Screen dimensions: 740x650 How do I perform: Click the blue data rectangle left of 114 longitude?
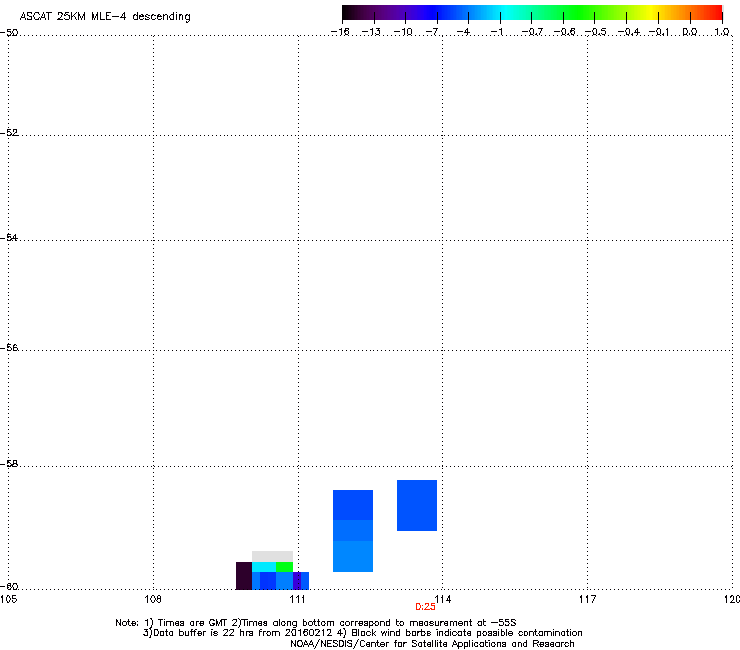click(x=417, y=506)
